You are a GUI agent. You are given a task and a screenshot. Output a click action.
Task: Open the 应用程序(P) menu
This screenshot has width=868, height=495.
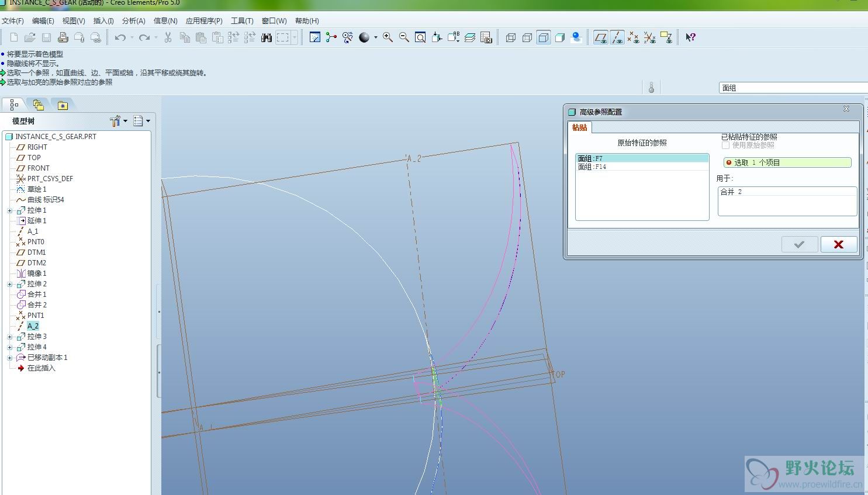click(x=204, y=21)
